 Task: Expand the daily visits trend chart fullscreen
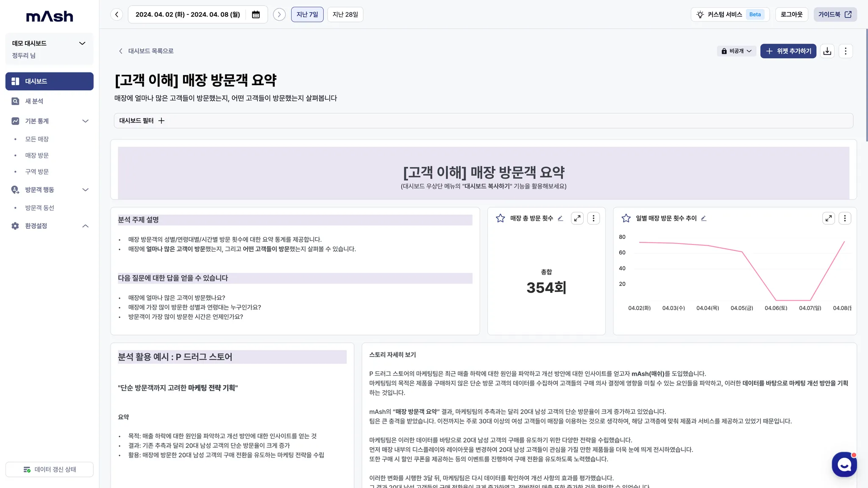coord(828,218)
